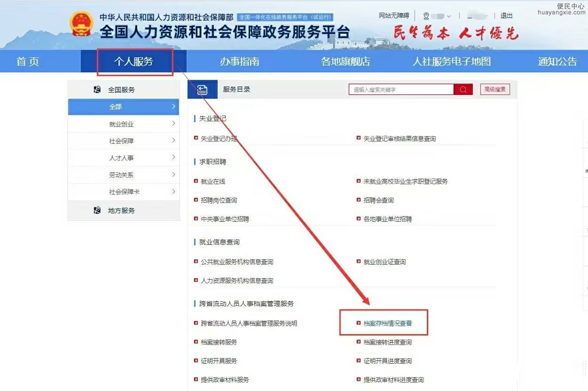Click the 地方服务 map icon
The height and width of the screenshot is (391, 588).
97,211
